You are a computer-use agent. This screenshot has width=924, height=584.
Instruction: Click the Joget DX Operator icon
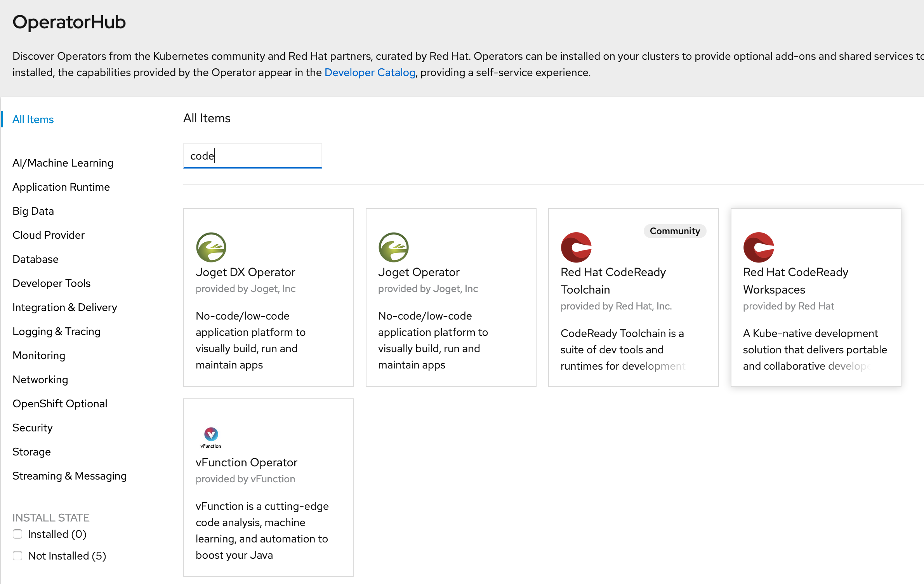[211, 247]
